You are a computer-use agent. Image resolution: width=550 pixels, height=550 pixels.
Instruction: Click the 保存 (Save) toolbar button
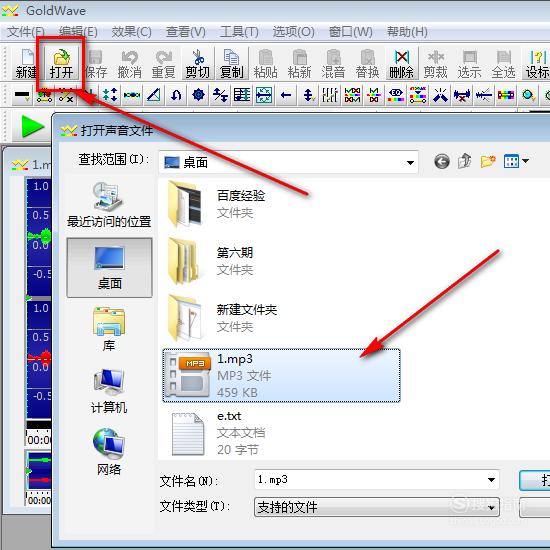pos(96,64)
